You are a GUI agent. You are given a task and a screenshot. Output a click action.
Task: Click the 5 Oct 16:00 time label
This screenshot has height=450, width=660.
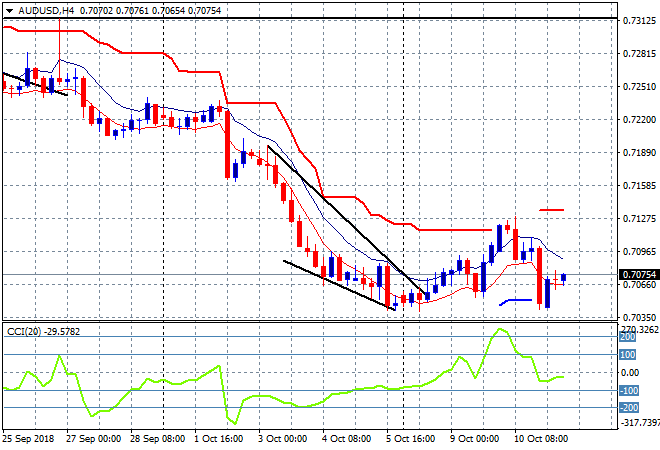[x=410, y=439]
